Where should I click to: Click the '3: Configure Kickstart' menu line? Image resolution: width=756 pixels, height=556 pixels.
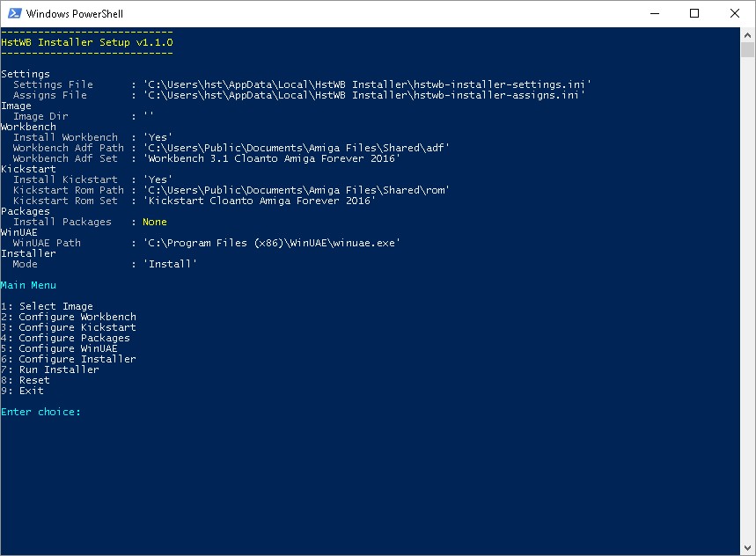point(69,327)
